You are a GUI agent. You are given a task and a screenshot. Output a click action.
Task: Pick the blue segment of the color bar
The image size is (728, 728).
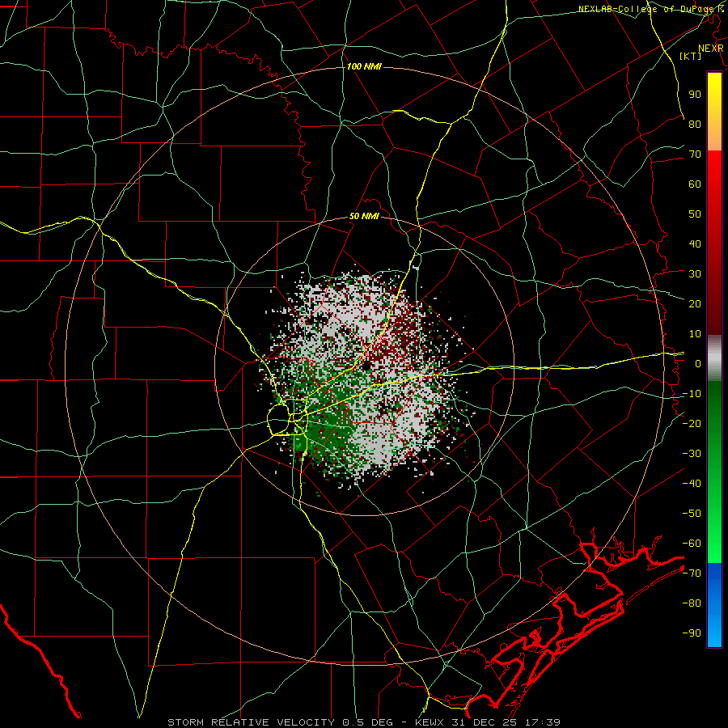pyautogui.click(x=714, y=604)
